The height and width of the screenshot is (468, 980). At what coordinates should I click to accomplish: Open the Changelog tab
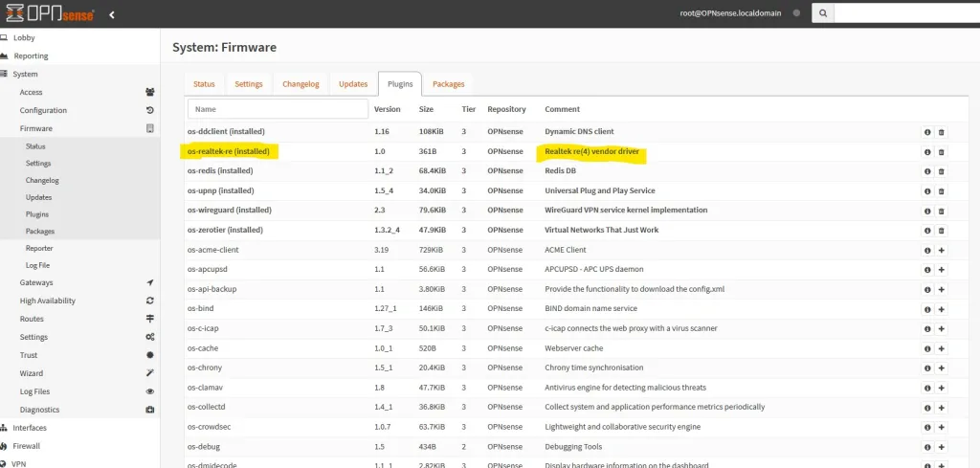pos(301,84)
